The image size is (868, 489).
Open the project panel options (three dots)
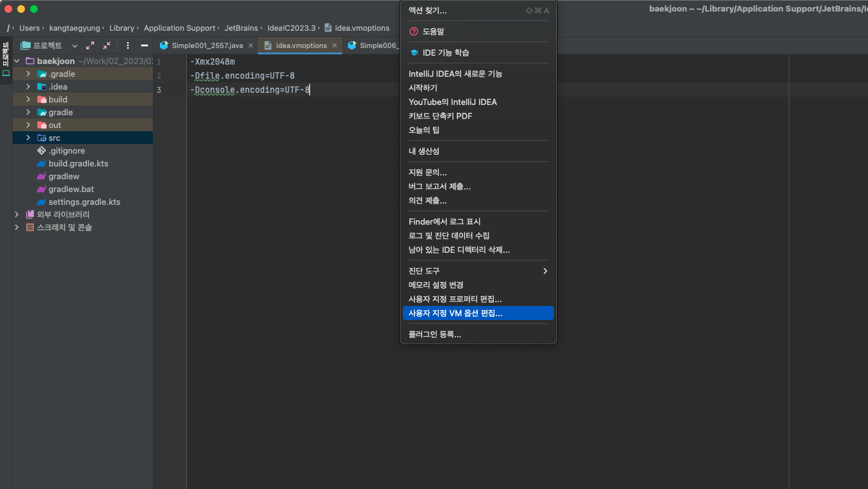point(128,45)
